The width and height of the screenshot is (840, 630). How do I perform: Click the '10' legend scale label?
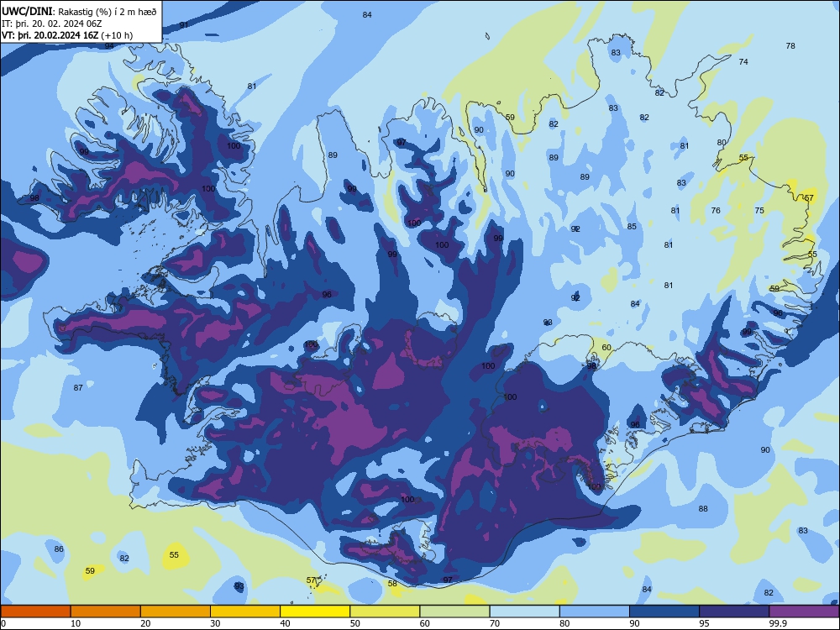coord(76,623)
